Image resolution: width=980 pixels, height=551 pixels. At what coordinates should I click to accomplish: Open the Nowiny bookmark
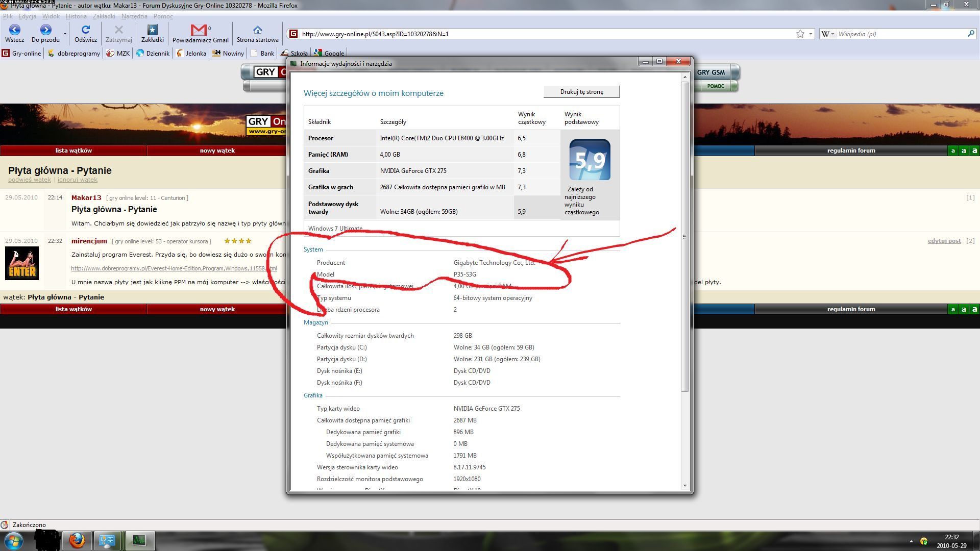pyautogui.click(x=228, y=53)
